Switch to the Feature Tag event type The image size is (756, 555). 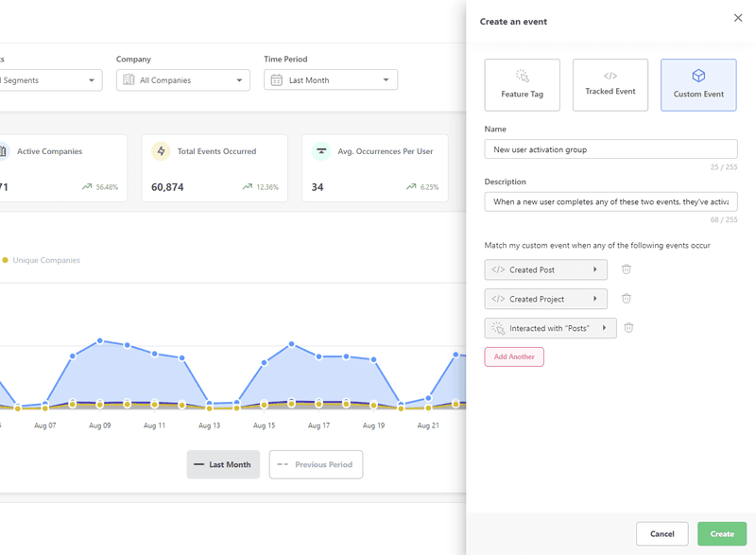click(523, 84)
